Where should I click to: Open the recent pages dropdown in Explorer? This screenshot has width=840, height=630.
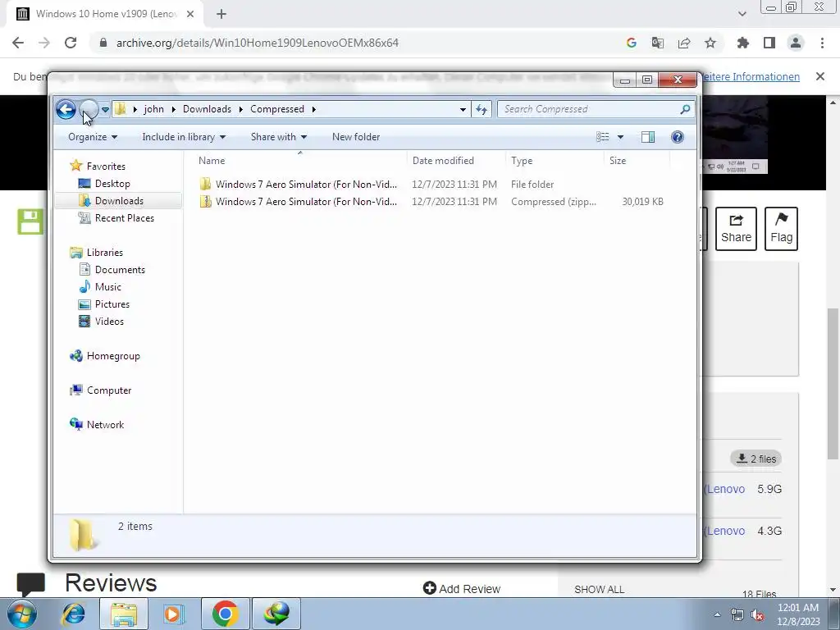[x=106, y=110]
